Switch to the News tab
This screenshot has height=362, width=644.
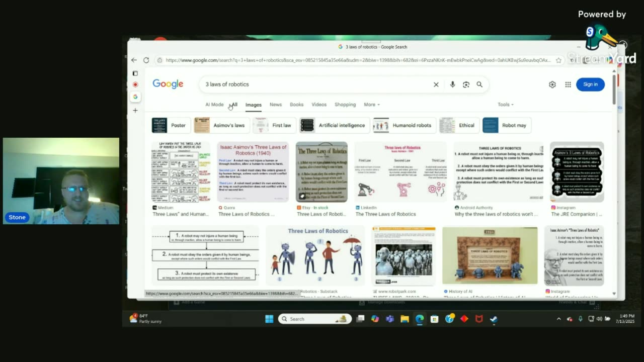pos(276,105)
